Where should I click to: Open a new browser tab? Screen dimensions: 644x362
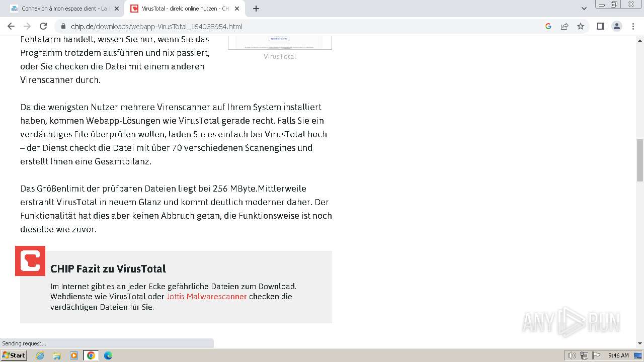[x=256, y=9]
